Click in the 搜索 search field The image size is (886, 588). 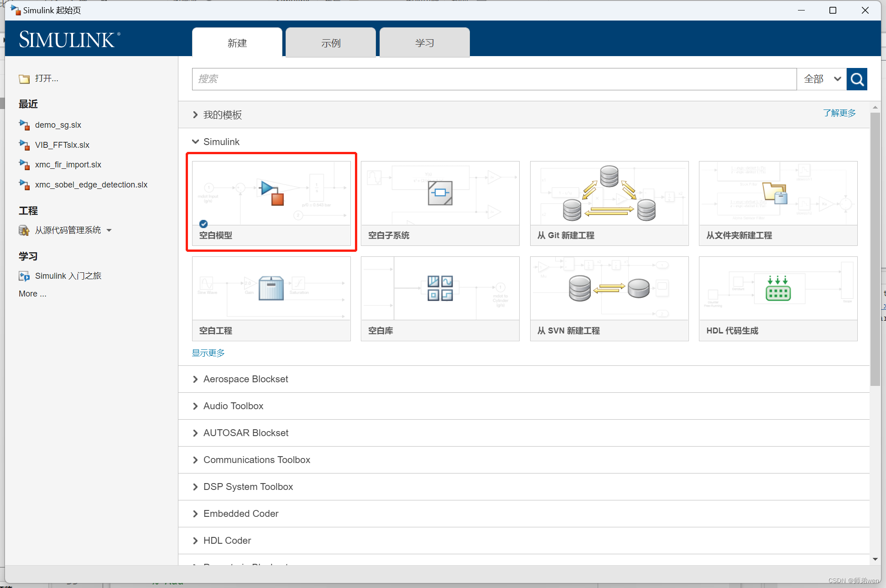495,79
